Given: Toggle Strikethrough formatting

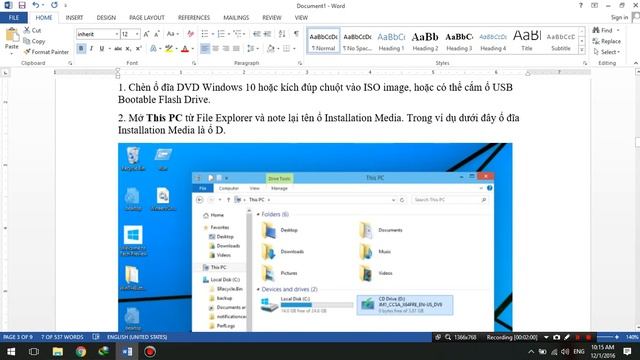Looking at the screenshot, I should coord(118,49).
